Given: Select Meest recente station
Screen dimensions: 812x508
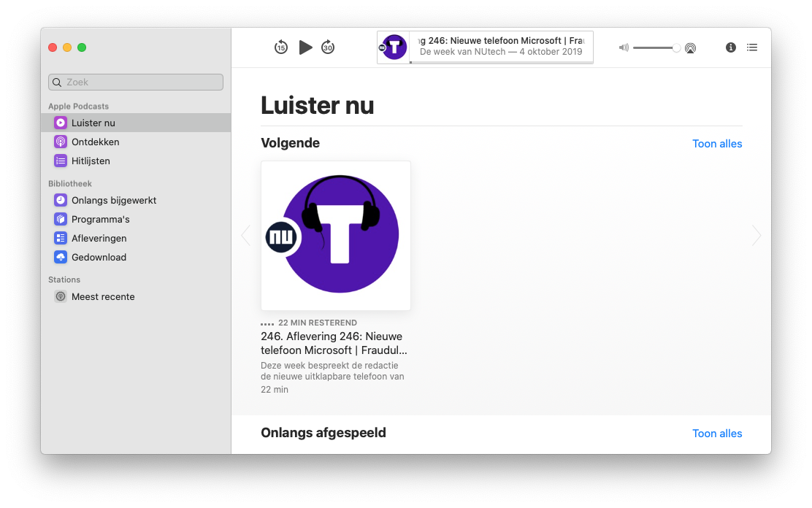Looking at the screenshot, I should tap(102, 296).
